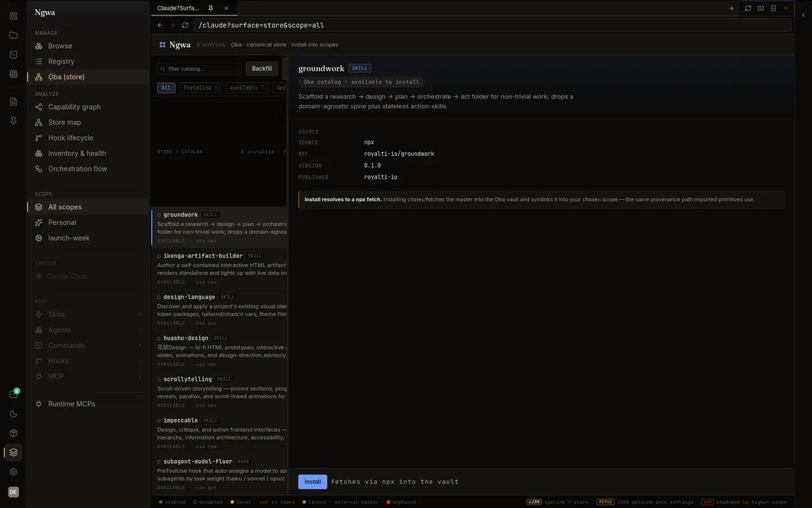Select the impeccable catalog entry
812x508 pixels.
click(219, 433)
